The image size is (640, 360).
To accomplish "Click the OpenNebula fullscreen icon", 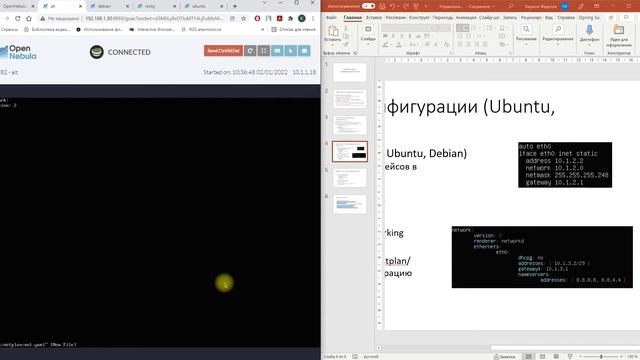I will [x=264, y=51].
